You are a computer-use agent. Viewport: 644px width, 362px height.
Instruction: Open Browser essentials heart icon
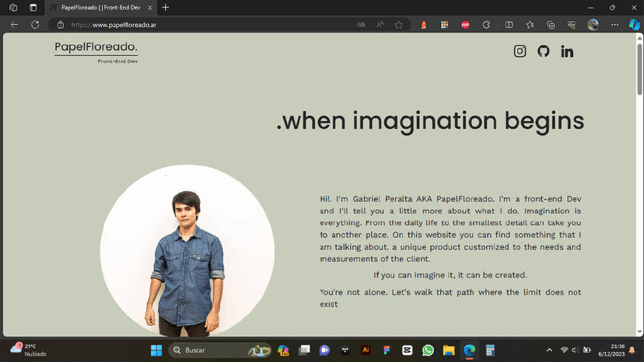[572, 25]
